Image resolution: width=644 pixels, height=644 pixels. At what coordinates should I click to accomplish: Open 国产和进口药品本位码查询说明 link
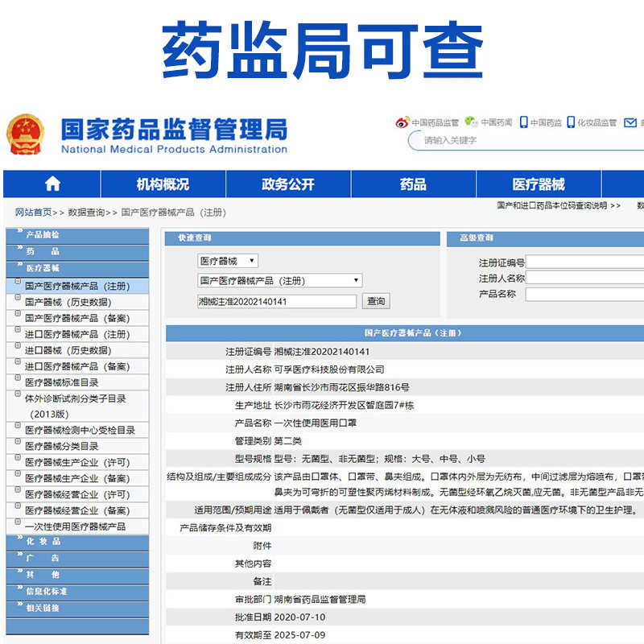551,205
